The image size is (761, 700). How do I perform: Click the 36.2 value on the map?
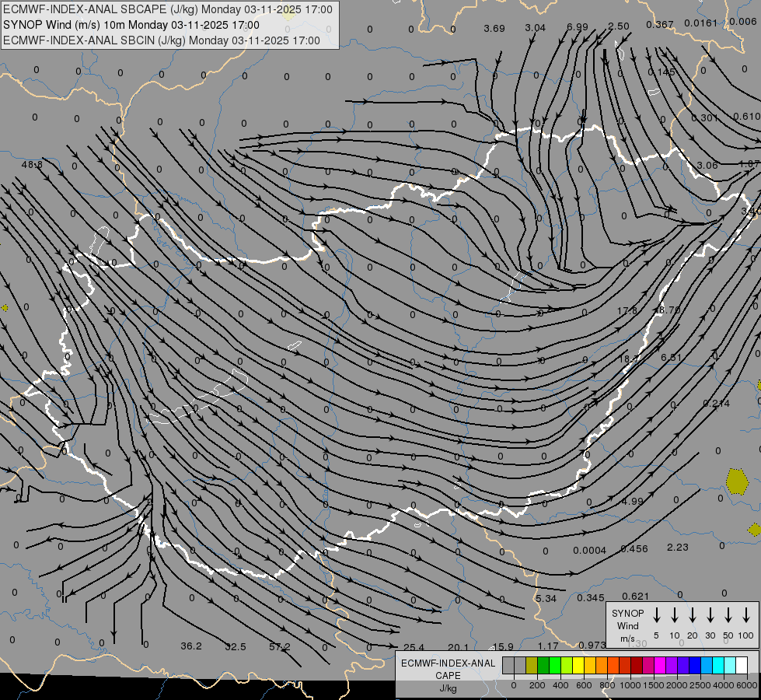pos(191,646)
